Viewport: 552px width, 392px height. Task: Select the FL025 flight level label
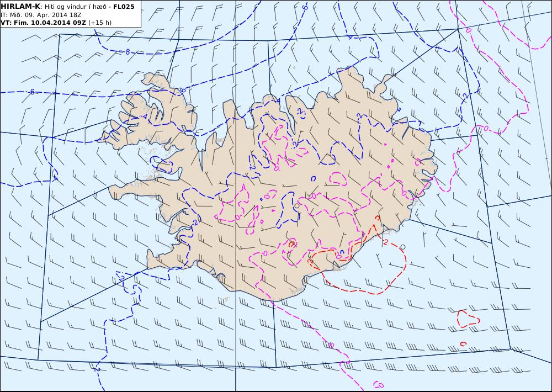[124, 7]
